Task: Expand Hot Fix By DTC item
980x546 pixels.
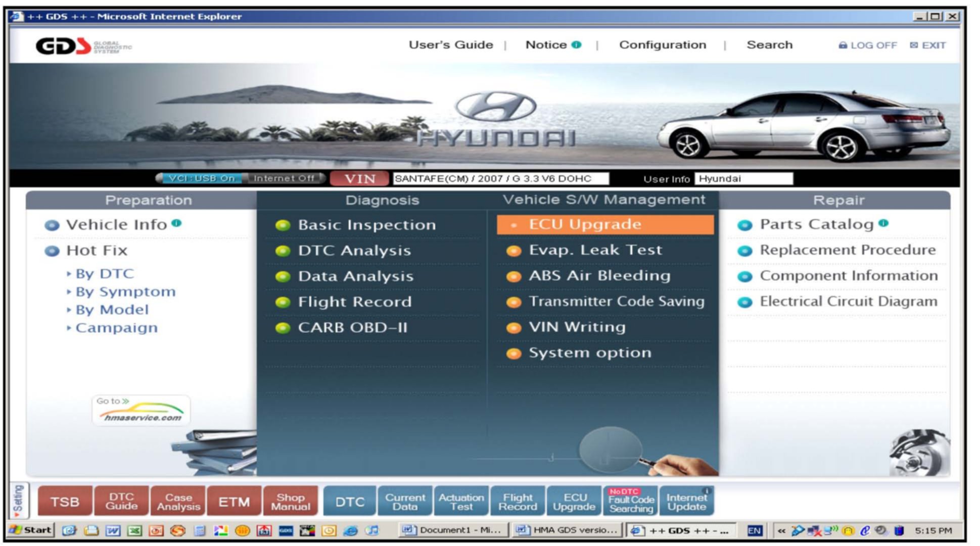Action: point(105,274)
